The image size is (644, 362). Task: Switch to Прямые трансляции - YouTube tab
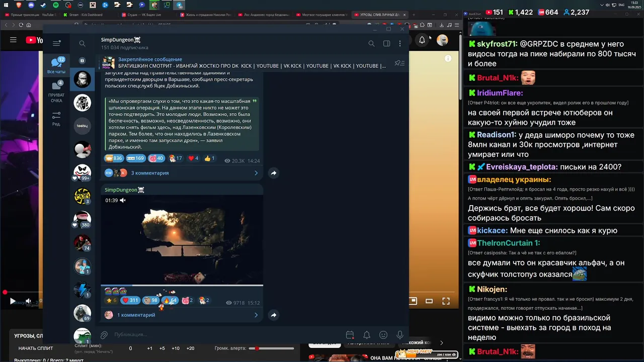[30, 15]
